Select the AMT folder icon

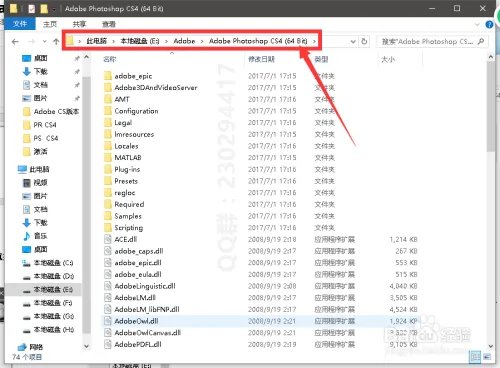(108, 99)
